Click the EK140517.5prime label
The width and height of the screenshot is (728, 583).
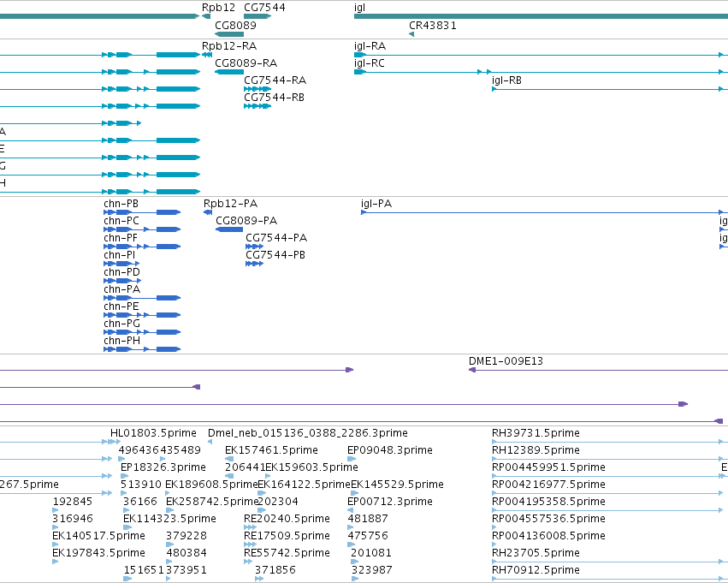99,536
